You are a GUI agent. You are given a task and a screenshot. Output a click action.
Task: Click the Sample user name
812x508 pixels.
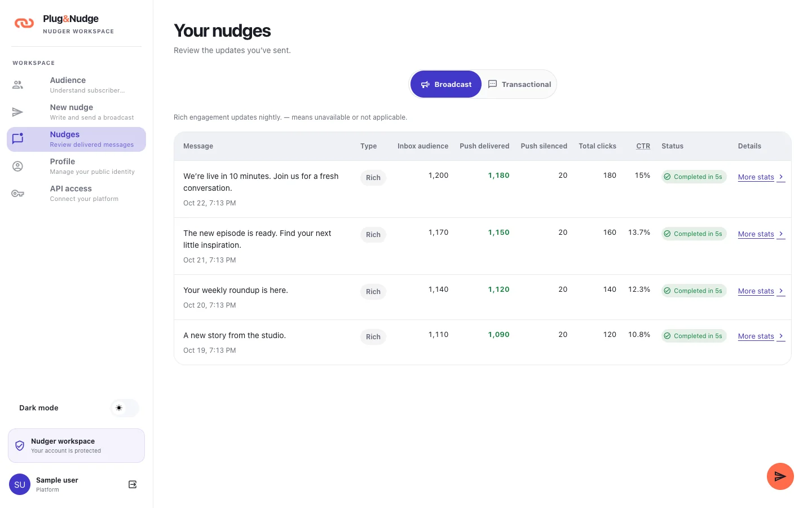(57, 480)
